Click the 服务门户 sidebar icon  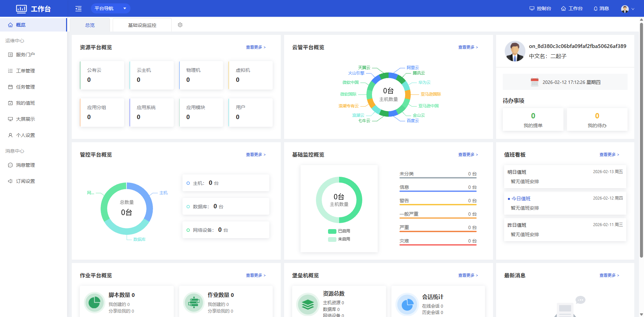click(10, 55)
